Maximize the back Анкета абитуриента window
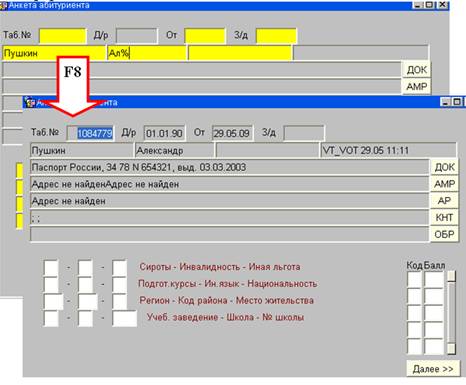The width and height of the screenshot is (466, 385). click(x=430, y=5)
